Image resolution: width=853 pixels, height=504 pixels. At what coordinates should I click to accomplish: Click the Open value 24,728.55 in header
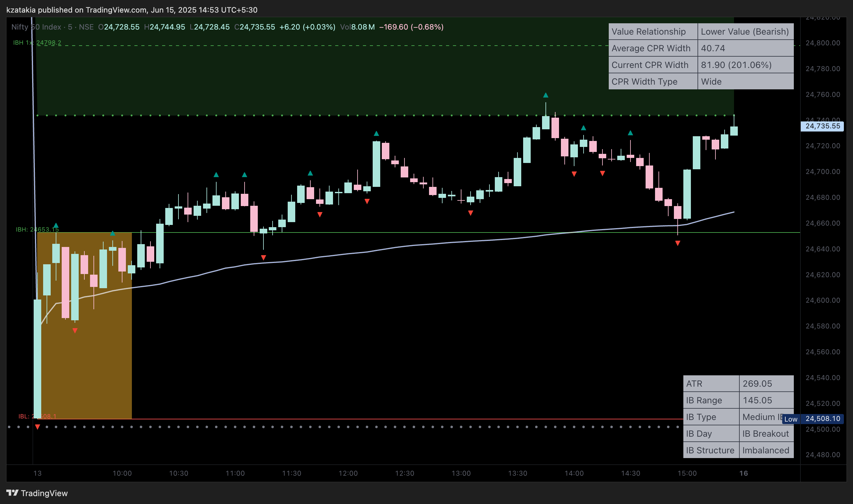121,27
